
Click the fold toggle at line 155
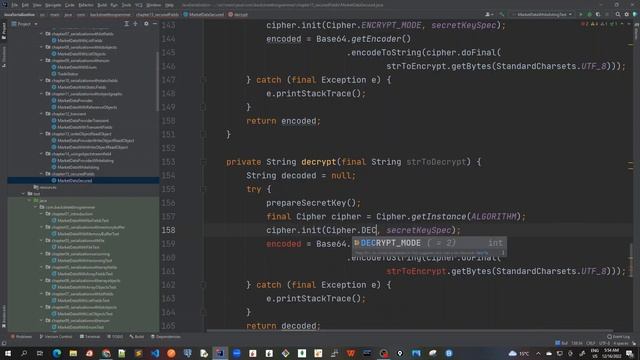tap(203, 189)
